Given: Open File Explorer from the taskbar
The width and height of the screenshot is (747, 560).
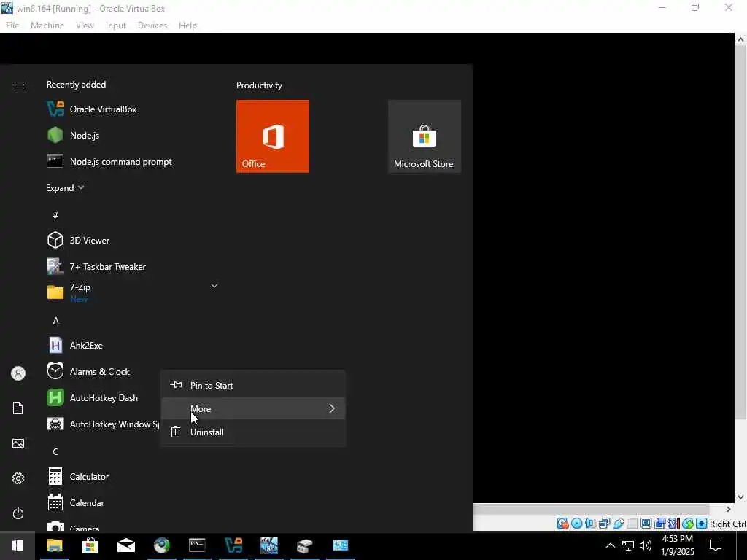Looking at the screenshot, I should (x=54, y=545).
